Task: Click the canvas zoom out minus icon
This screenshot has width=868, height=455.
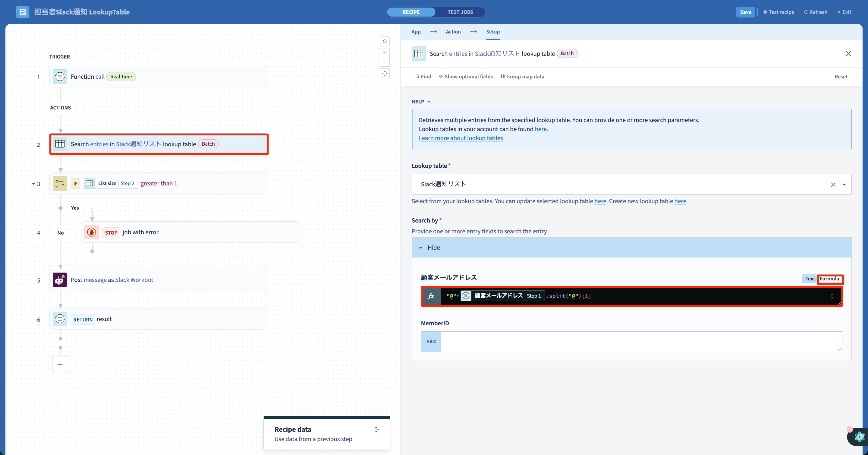Action: 385,62
